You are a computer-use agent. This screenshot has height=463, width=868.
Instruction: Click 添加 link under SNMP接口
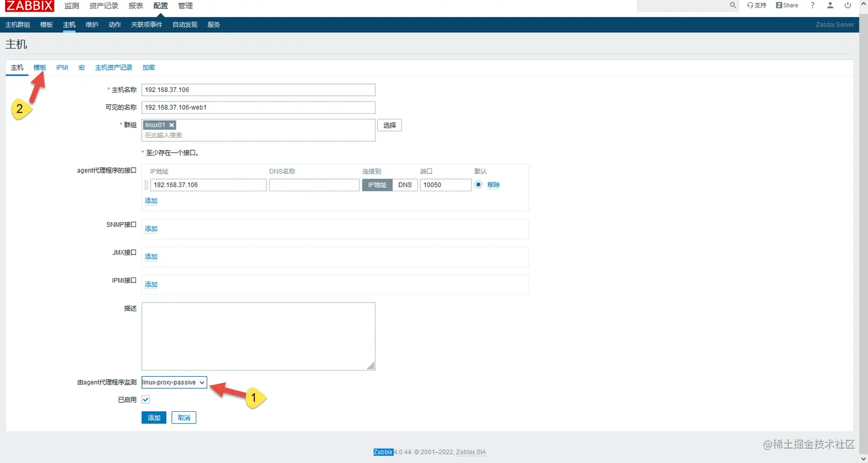pyautogui.click(x=151, y=229)
